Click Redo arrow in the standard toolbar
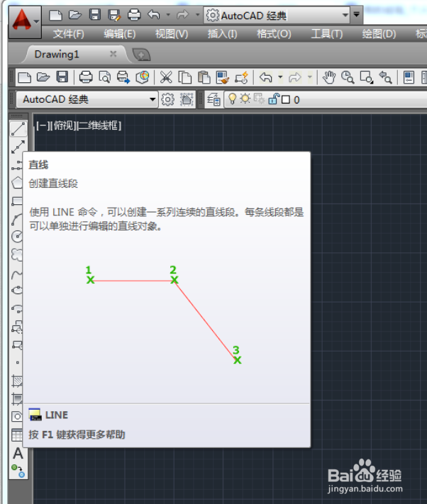This screenshot has width=427, height=504. pyautogui.click(x=295, y=77)
